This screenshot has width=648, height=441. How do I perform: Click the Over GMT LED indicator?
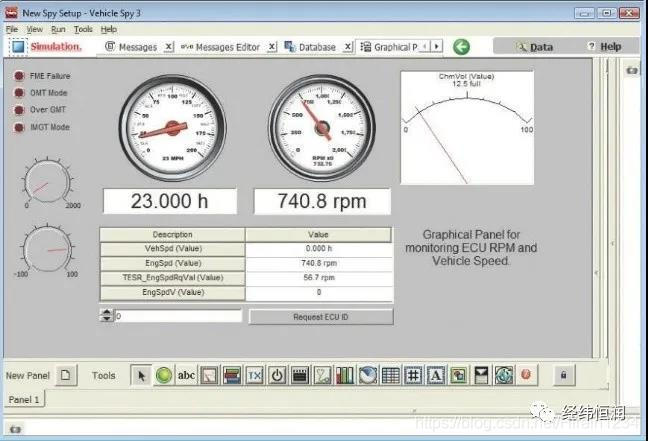point(19,110)
